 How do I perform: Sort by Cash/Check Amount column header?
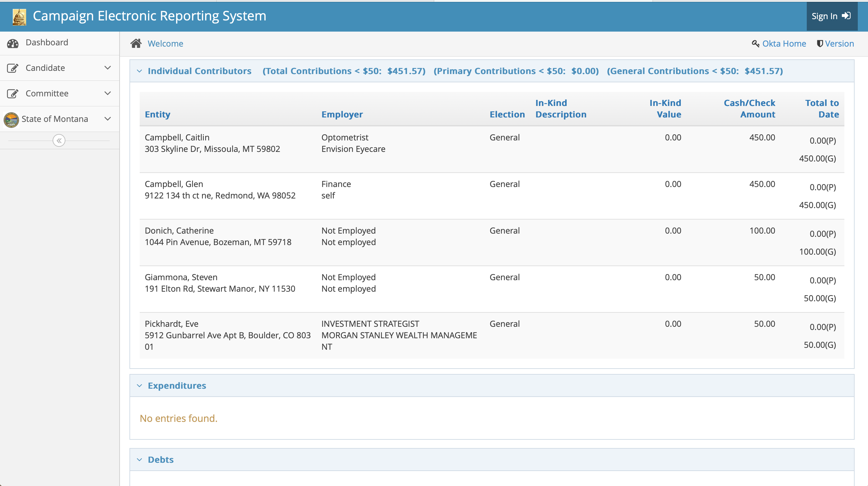click(x=749, y=108)
